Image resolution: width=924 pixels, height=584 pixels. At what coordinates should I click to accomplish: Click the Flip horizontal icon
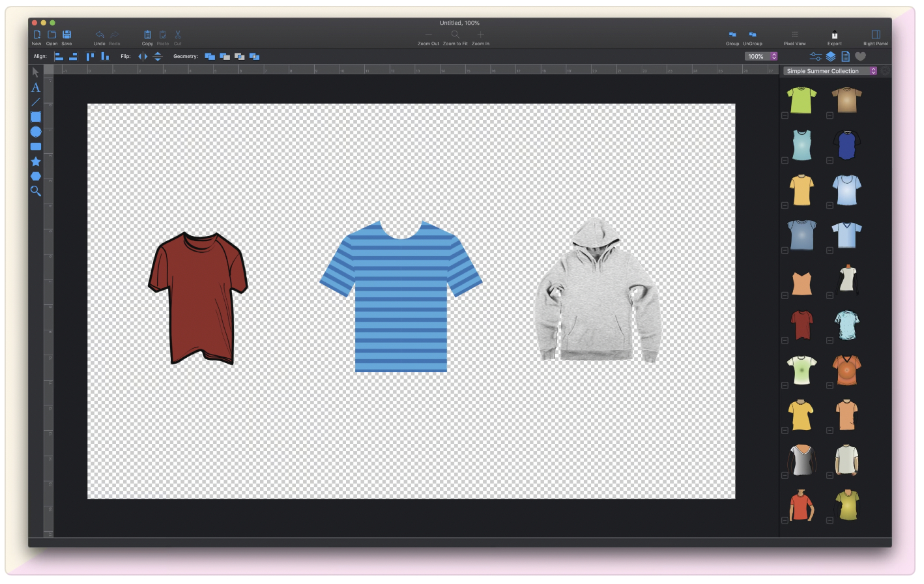click(x=143, y=57)
